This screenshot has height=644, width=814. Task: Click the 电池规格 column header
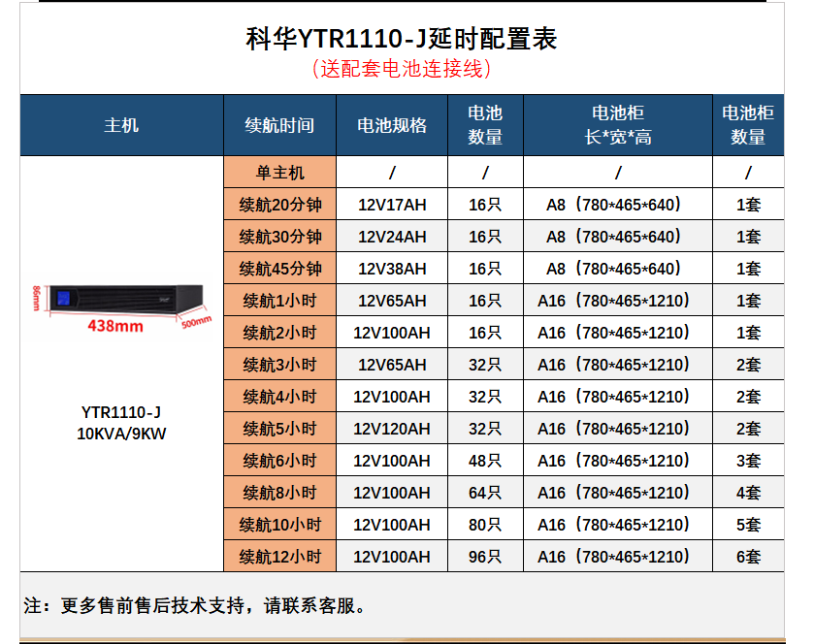pyautogui.click(x=392, y=125)
